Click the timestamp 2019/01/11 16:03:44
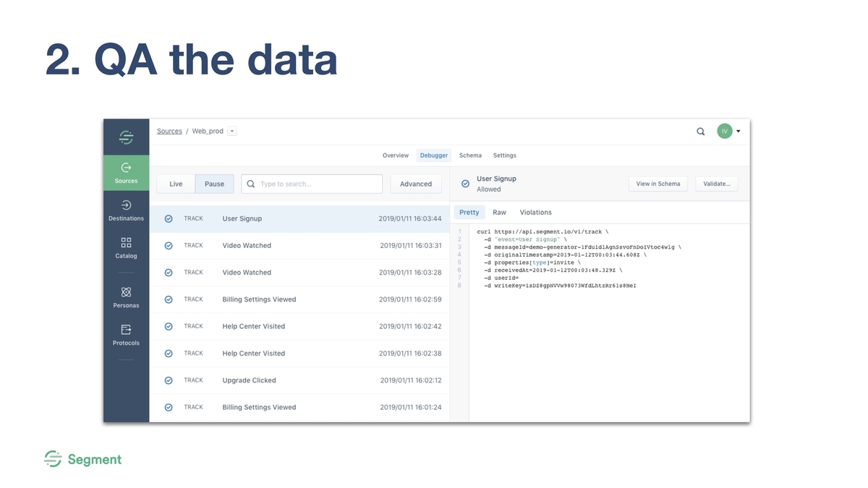Image resolution: width=868 pixels, height=488 pixels. click(410, 218)
